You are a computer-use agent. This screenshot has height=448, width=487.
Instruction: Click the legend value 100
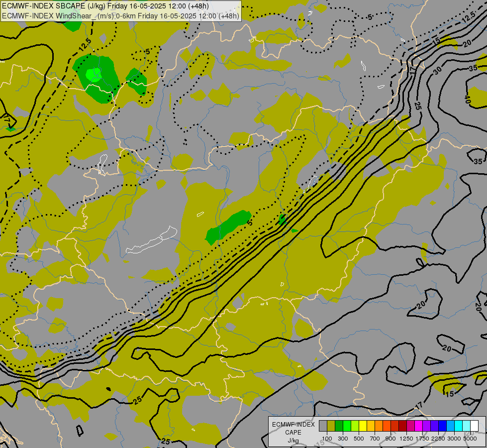pos(327,439)
